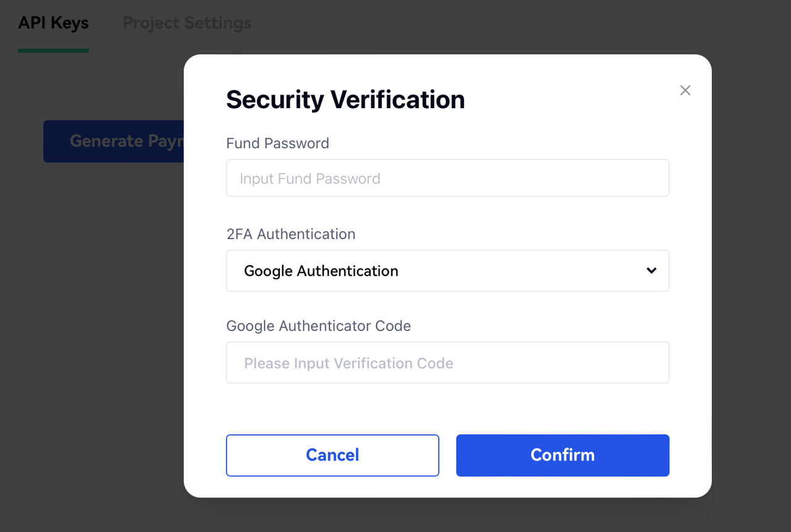Click the Fund Password label
This screenshot has width=791, height=532.
[x=277, y=143]
